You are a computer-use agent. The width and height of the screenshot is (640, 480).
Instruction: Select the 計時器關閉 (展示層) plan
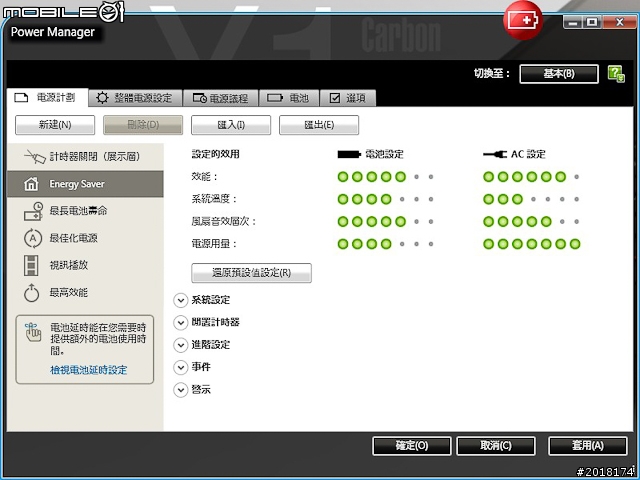(x=85, y=156)
